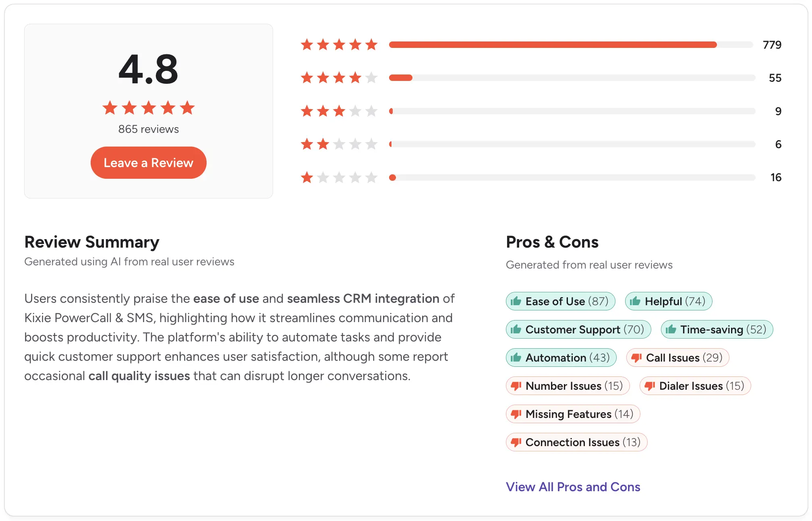Viewport: 812px width, 521px height.
Task: Select the Customer Support (70) tag
Action: click(x=578, y=329)
